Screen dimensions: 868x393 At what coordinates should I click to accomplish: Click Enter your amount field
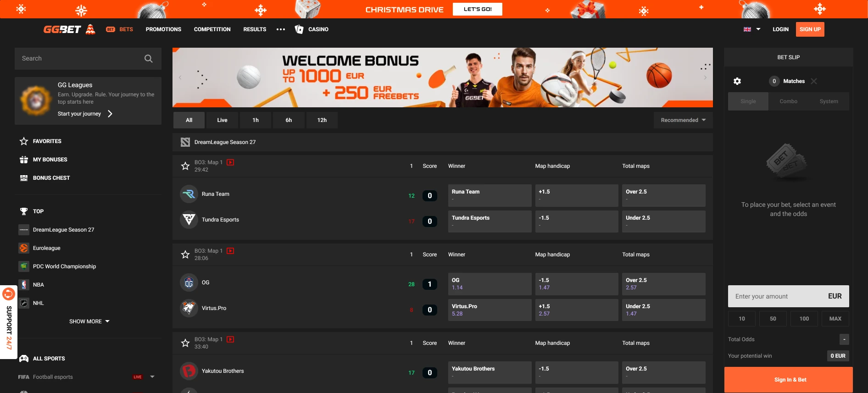(x=789, y=296)
